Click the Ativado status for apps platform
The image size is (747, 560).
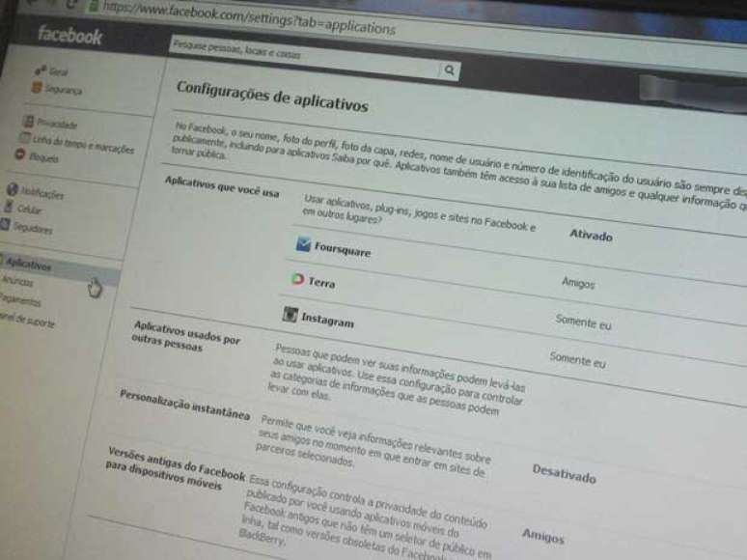pyautogui.click(x=591, y=235)
